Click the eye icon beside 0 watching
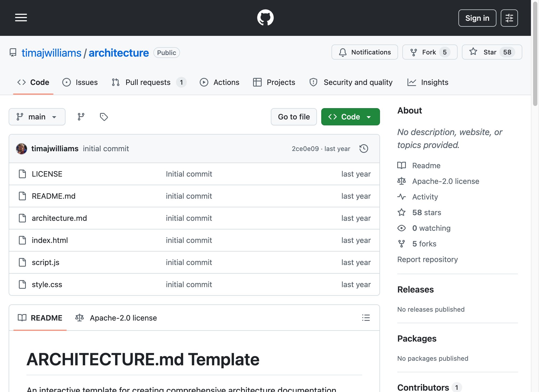 pyautogui.click(x=402, y=228)
